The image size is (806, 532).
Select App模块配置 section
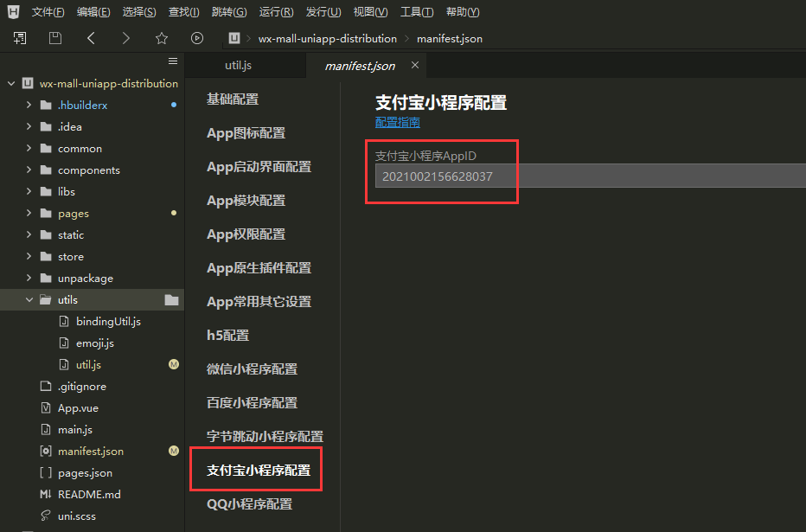tap(246, 201)
